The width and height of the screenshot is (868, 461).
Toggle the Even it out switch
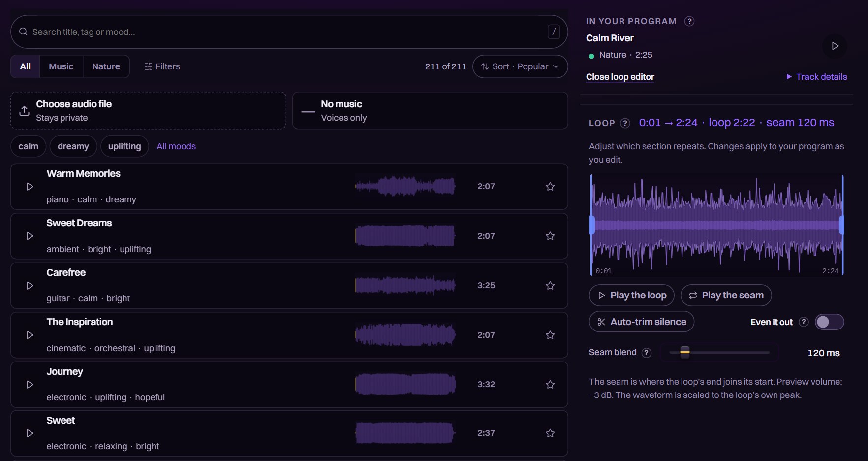tap(829, 322)
